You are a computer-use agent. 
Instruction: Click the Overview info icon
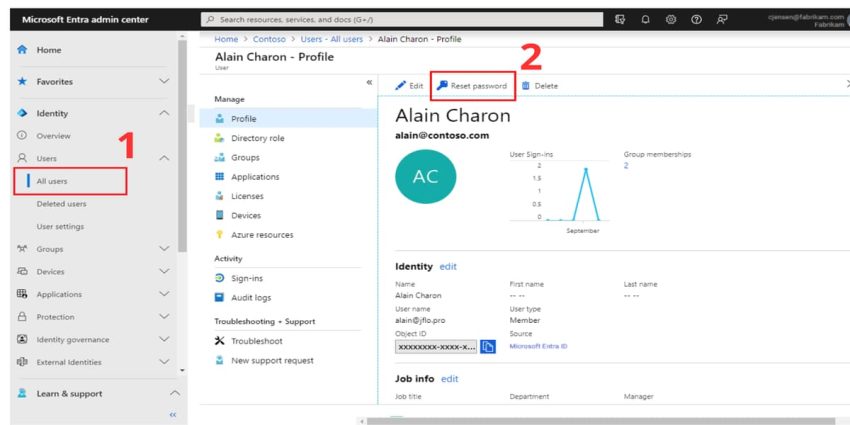(x=22, y=136)
